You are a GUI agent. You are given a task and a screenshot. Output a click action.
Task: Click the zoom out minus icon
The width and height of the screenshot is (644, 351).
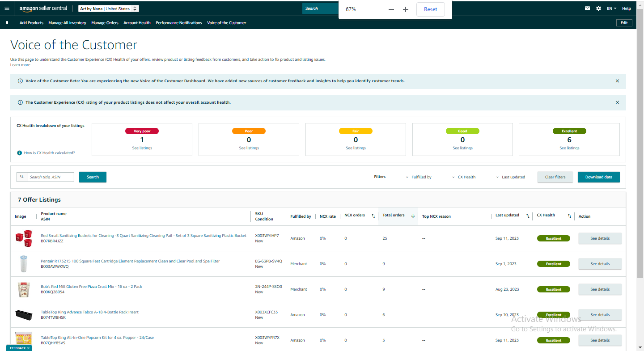click(x=391, y=9)
